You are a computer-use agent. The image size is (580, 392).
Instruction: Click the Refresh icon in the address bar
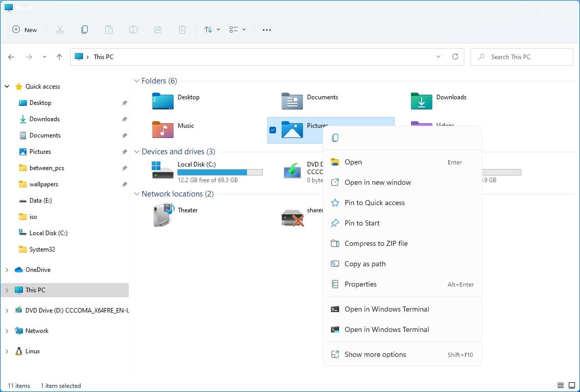[x=455, y=57]
